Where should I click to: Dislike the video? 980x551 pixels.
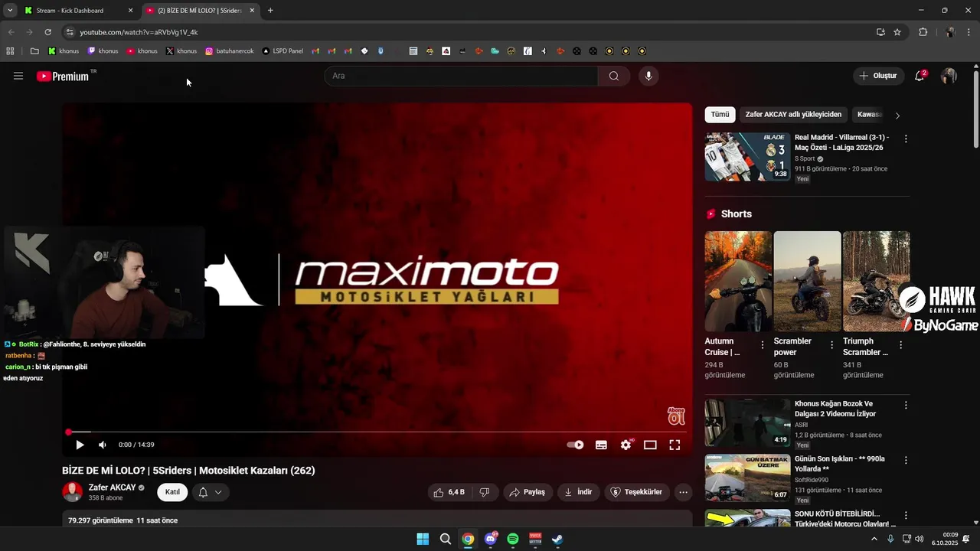coord(485,492)
